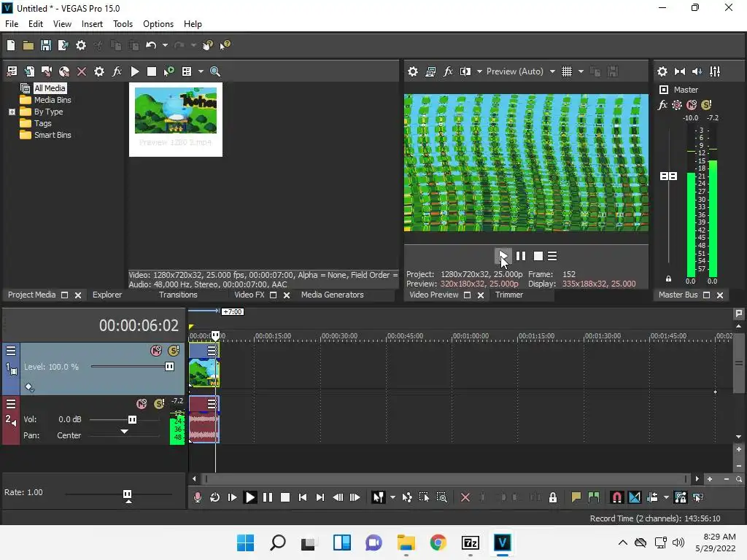Switch to the Media Generators tab
Image resolution: width=747 pixels, height=560 pixels.
332,295
